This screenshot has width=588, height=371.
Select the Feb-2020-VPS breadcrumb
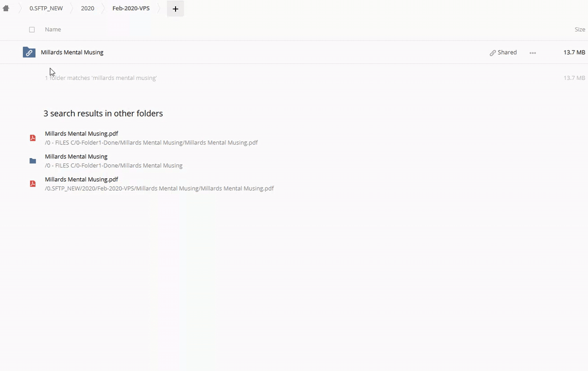point(131,8)
